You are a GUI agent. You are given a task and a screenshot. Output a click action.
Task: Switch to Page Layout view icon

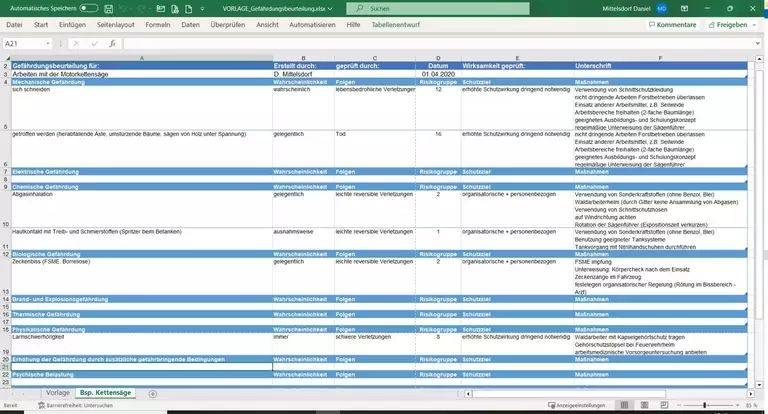645,405
